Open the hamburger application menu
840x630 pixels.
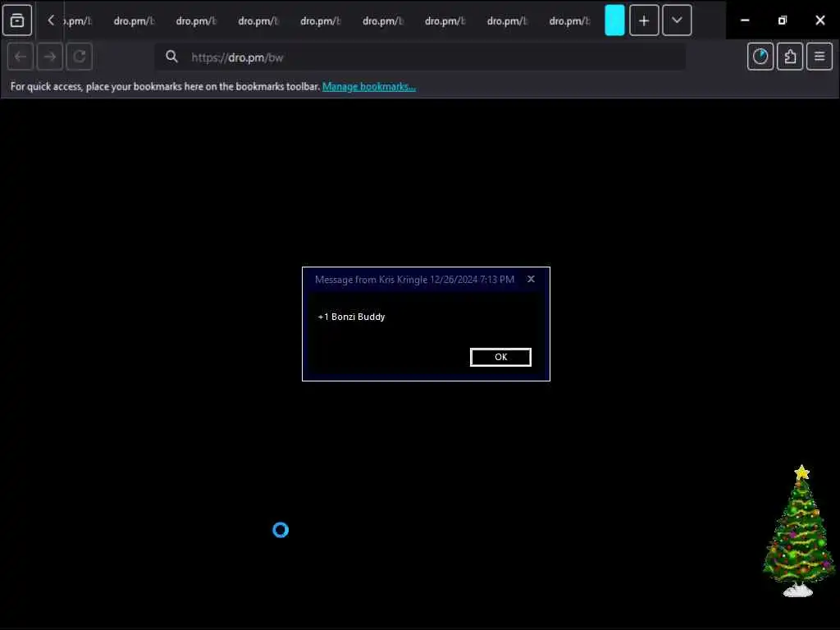click(819, 57)
